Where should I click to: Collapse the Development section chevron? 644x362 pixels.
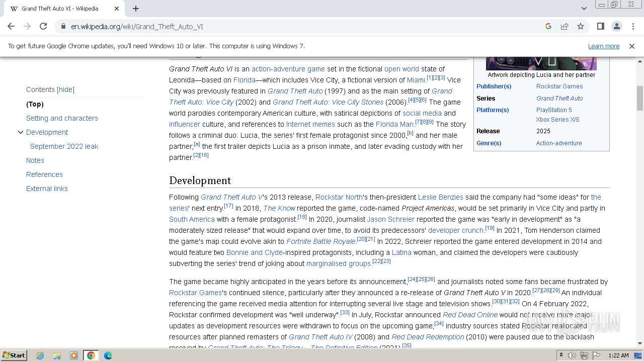pos(21,132)
